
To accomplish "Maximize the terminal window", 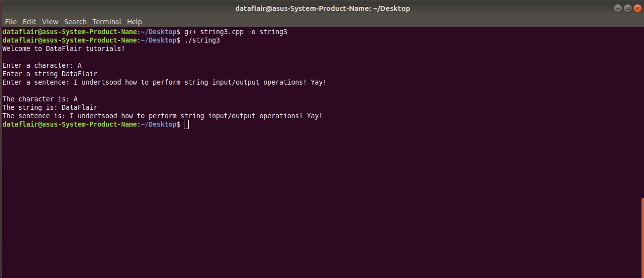I will click(x=627, y=8).
